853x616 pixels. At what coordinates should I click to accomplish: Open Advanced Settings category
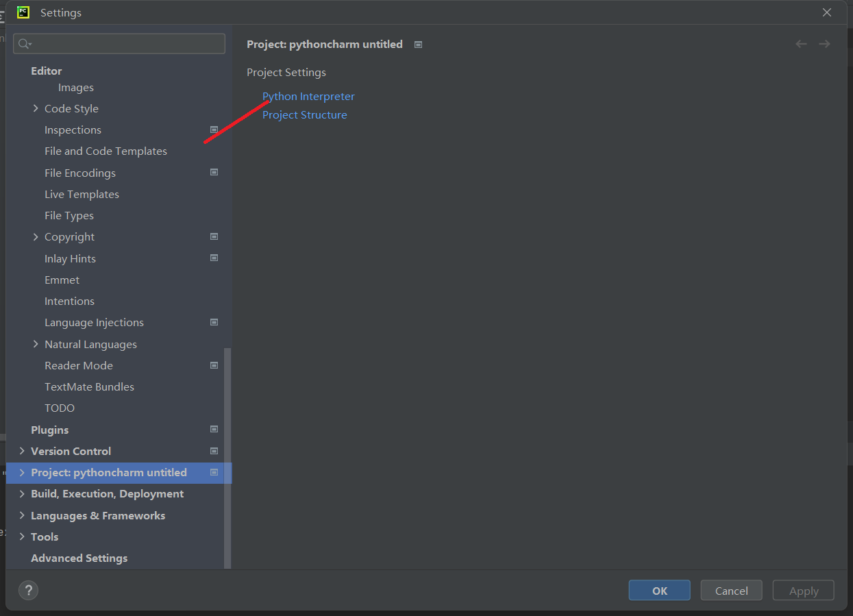pos(79,558)
